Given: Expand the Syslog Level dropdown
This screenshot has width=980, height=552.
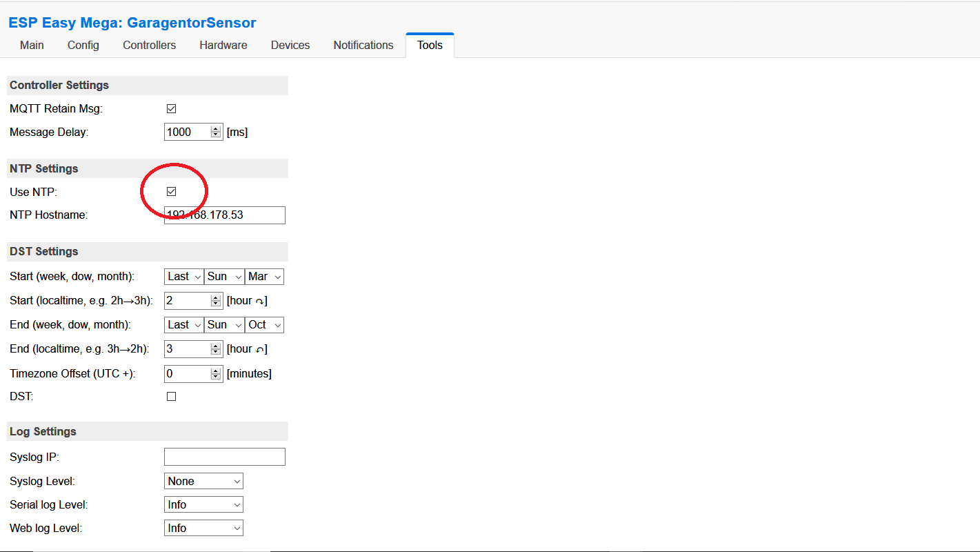Looking at the screenshot, I should pos(203,482).
